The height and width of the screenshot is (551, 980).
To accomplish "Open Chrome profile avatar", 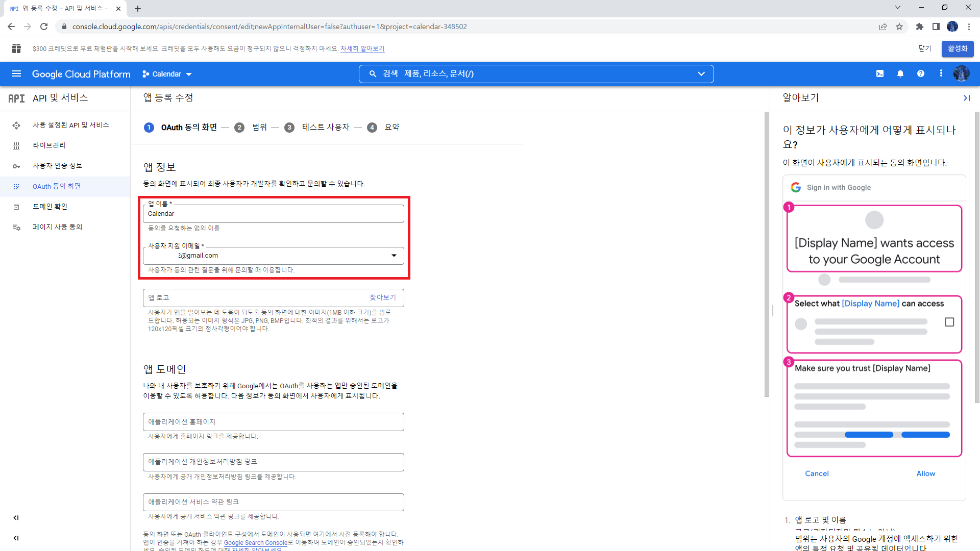I will click(x=952, y=27).
